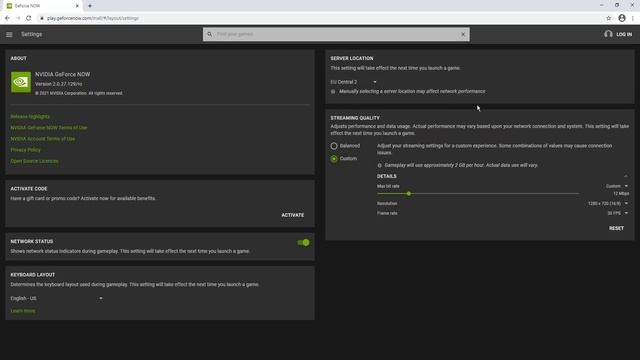
Task: Click the search magnifier icon
Action: coord(209,34)
